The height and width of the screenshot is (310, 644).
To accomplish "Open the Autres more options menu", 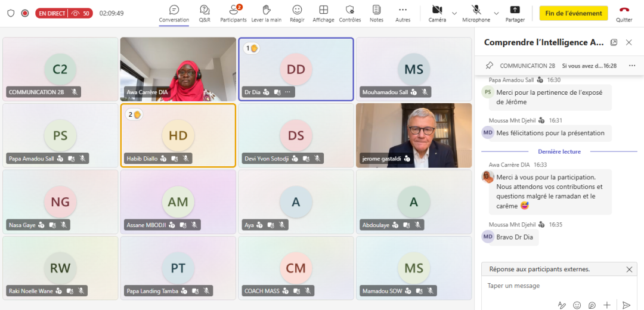I will [x=403, y=13].
